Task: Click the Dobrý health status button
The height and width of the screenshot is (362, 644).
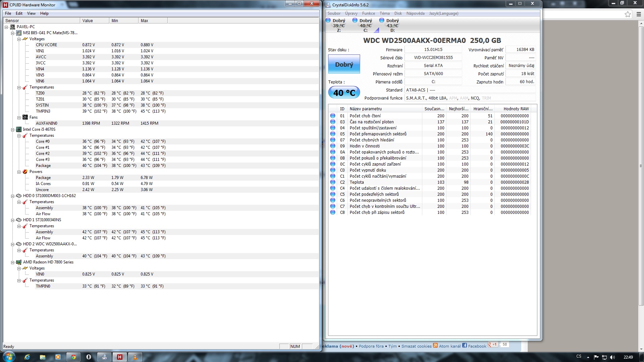Action: [344, 64]
